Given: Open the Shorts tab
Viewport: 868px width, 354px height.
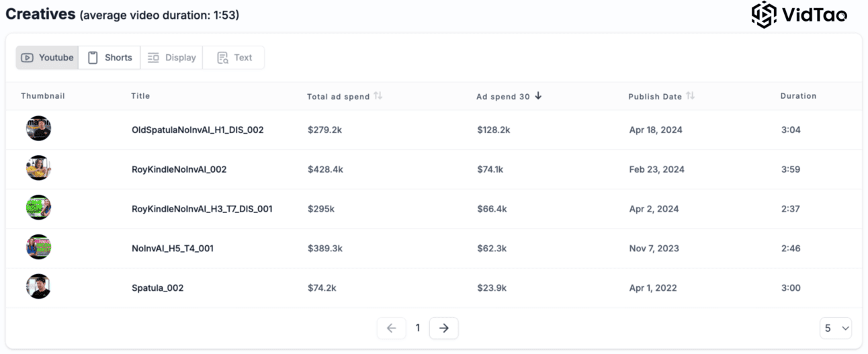Looking at the screenshot, I should point(110,58).
